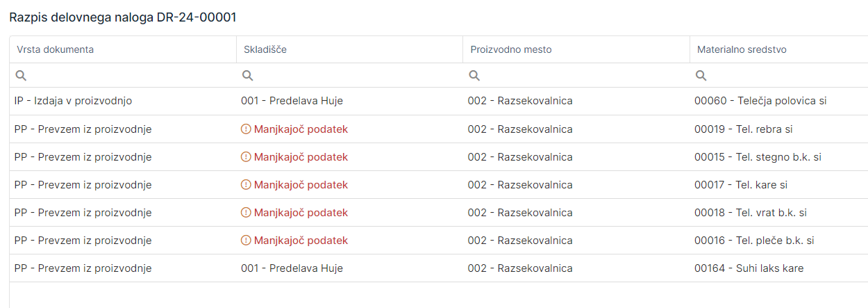Click warning icon in Tel. stegno b.k. row
Image resolution: width=868 pixels, height=308 pixels.
click(x=246, y=157)
